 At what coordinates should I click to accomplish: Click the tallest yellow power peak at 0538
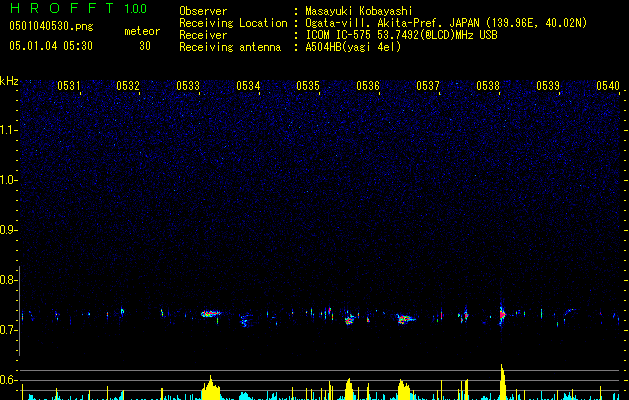point(502,382)
